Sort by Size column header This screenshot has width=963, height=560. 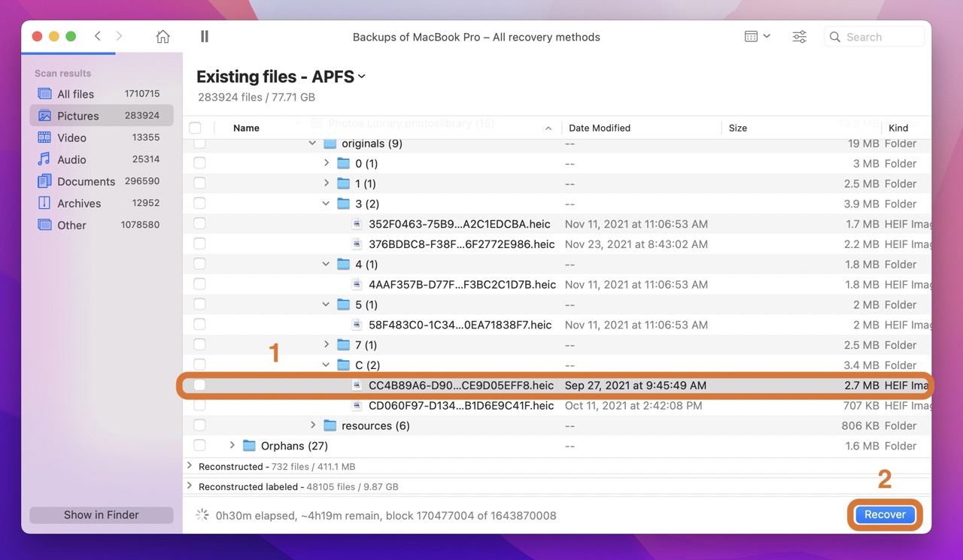click(x=738, y=128)
